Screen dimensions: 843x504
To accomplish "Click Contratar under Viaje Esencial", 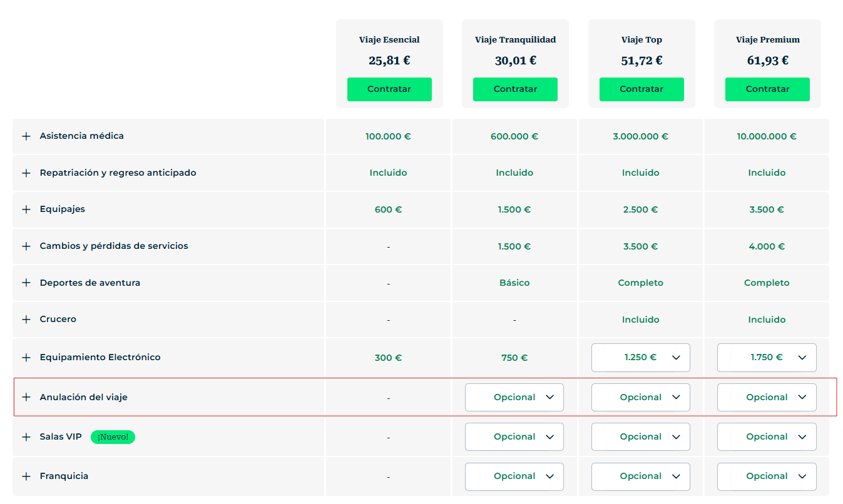I will point(389,89).
